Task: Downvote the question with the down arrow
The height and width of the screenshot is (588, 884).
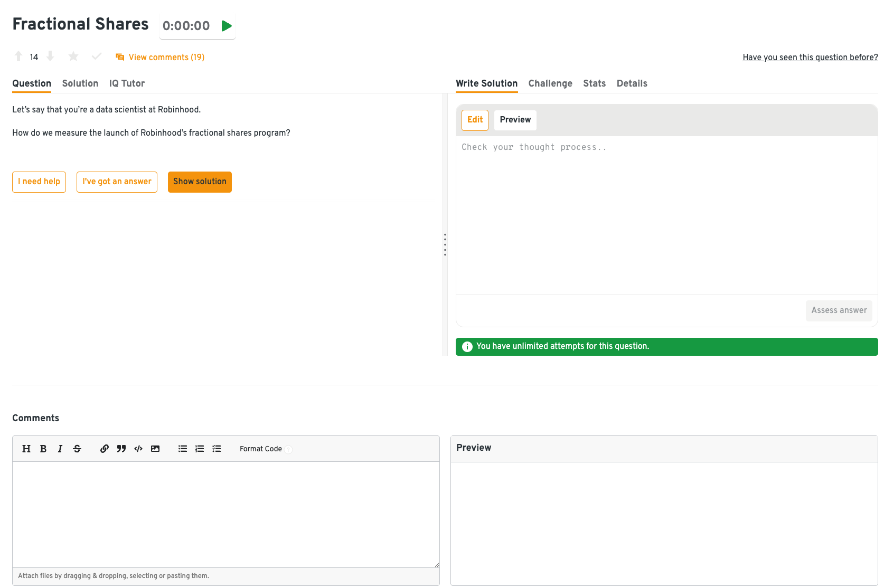Action: pyautogui.click(x=50, y=56)
